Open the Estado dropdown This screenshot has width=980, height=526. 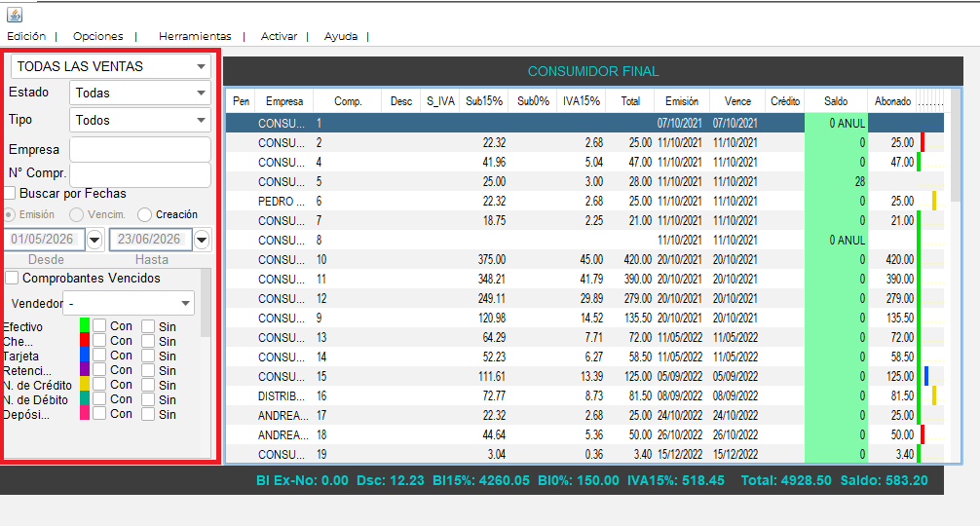(x=140, y=93)
